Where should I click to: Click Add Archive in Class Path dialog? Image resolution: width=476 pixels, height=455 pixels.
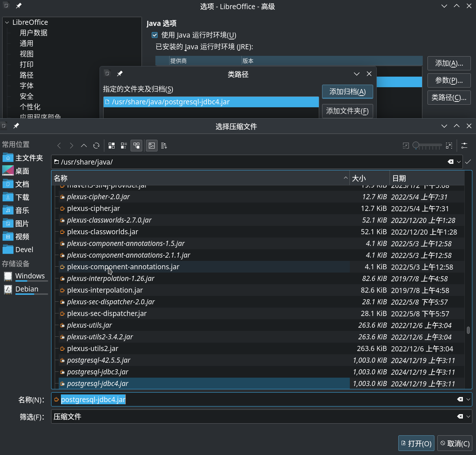pos(348,92)
